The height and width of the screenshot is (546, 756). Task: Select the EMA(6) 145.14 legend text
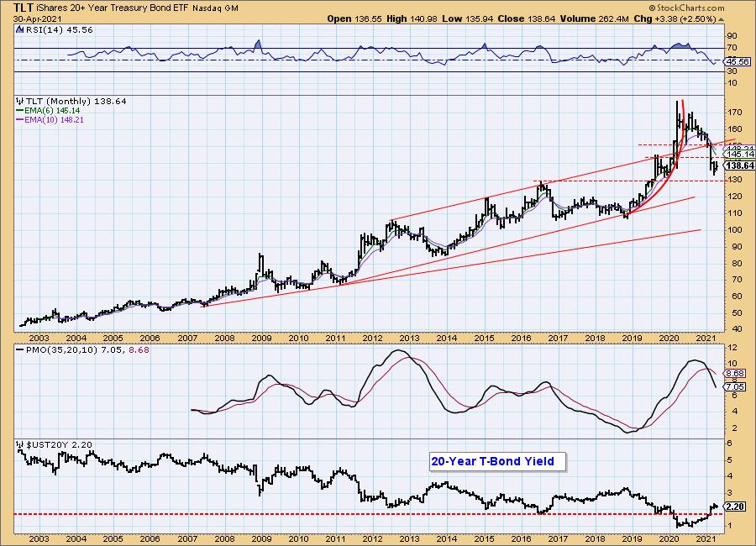(52, 110)
